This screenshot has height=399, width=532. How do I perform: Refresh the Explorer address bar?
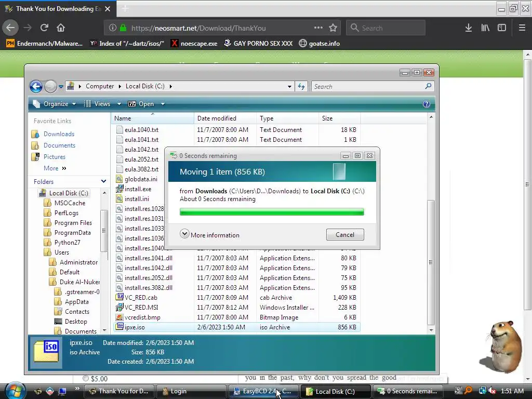pyautogui.click(x=301, y=87)
